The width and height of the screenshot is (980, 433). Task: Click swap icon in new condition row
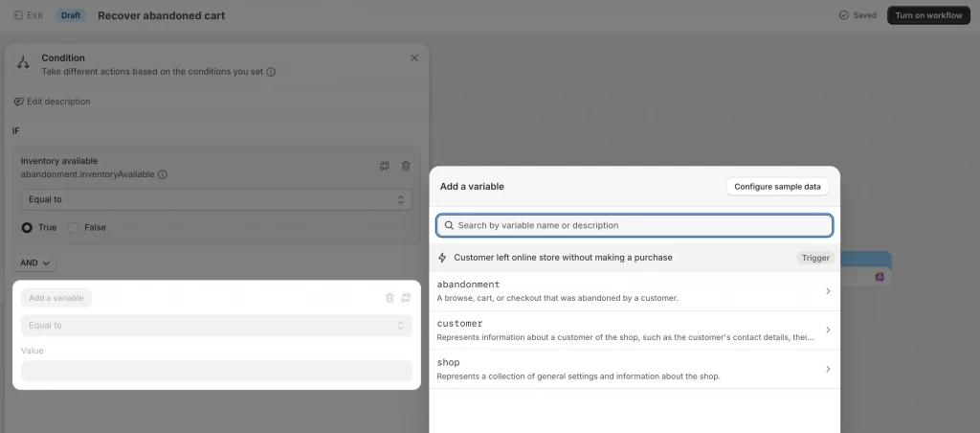[x=406, y=298]
